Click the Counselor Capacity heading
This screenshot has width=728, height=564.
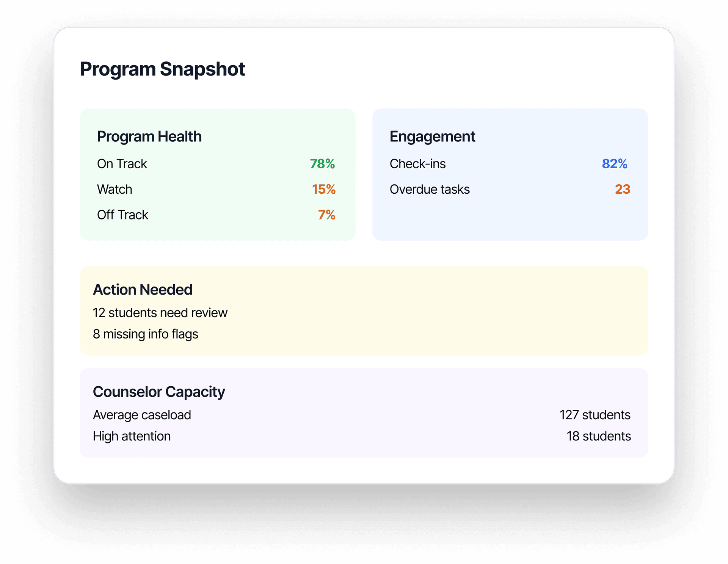click(159, 392)
